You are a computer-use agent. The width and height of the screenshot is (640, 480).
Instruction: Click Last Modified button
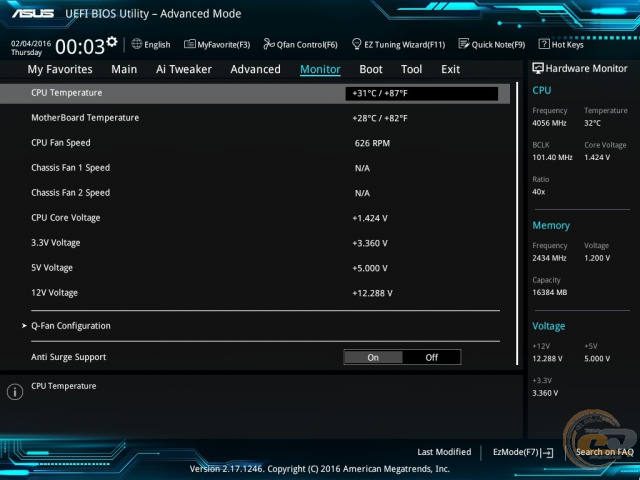click(444, 452)
